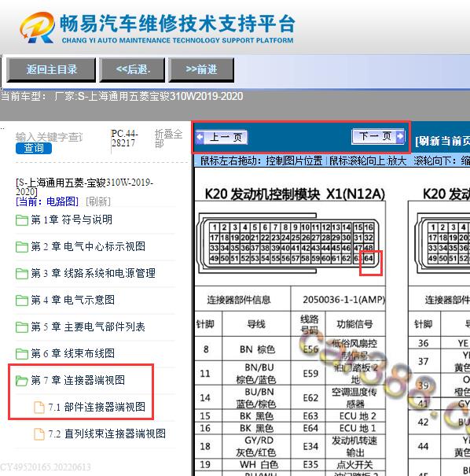The width and height of the screenshot is (470, 476).
Task: Click folder icon of 第4章
Action: (x=22, y=301)
